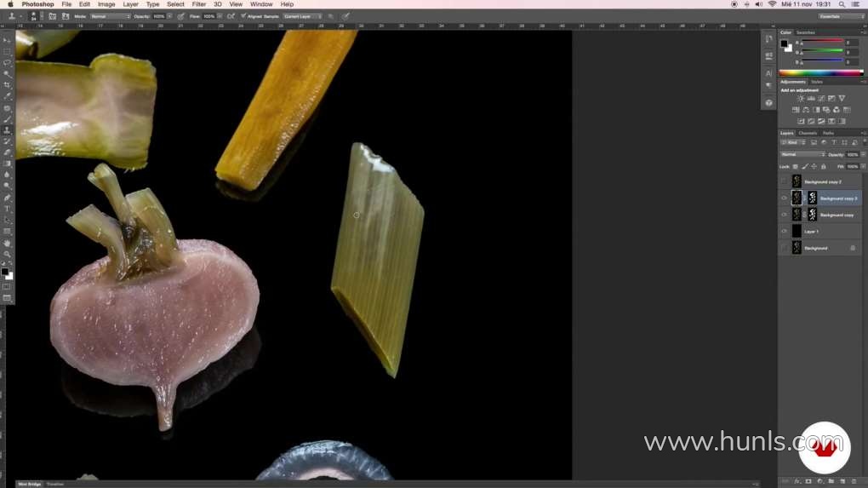This screenshot has width=868, height=488.
Task: Open the Layer menu
Action: pos(131,4)
